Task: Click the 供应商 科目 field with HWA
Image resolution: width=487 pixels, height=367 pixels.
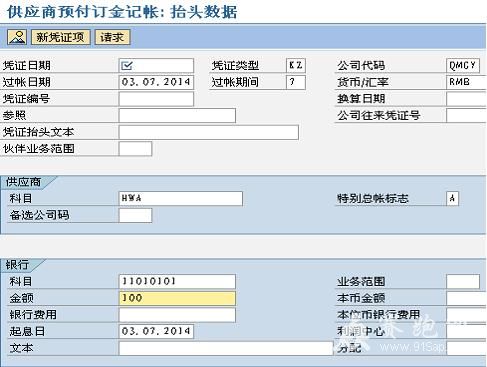Action: tap(181, 198)
